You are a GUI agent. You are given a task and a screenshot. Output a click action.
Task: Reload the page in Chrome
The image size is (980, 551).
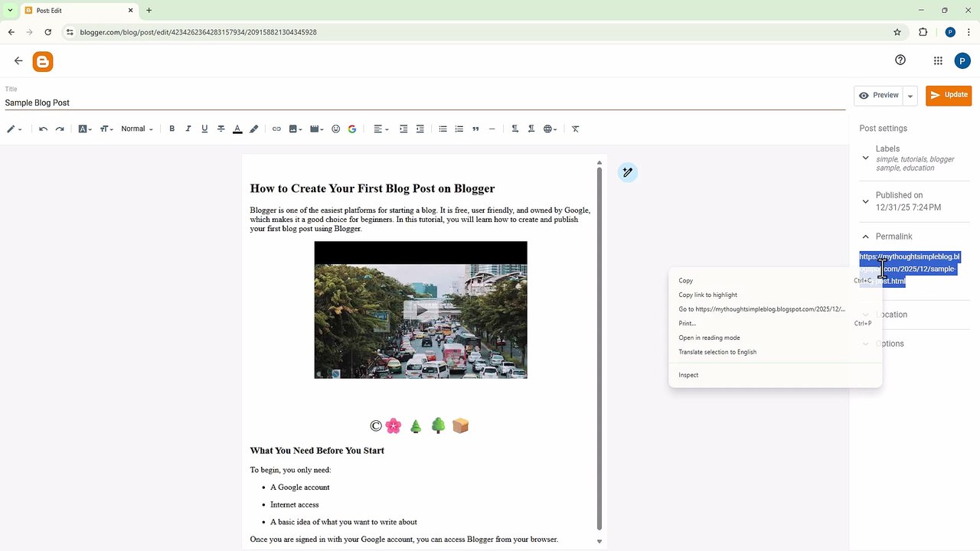pyautogui.click(x=48, y=32)
